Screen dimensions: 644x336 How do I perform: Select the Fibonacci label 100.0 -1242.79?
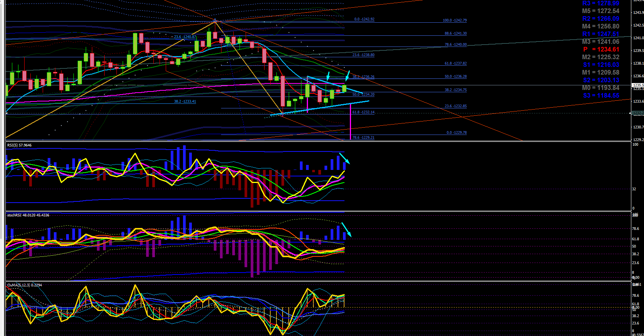coord(455,20)
